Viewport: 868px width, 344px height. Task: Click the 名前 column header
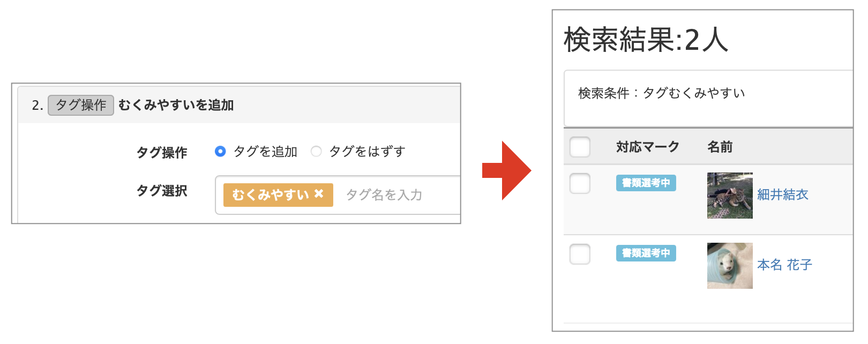pyautogui.click(x=721, y=147)
